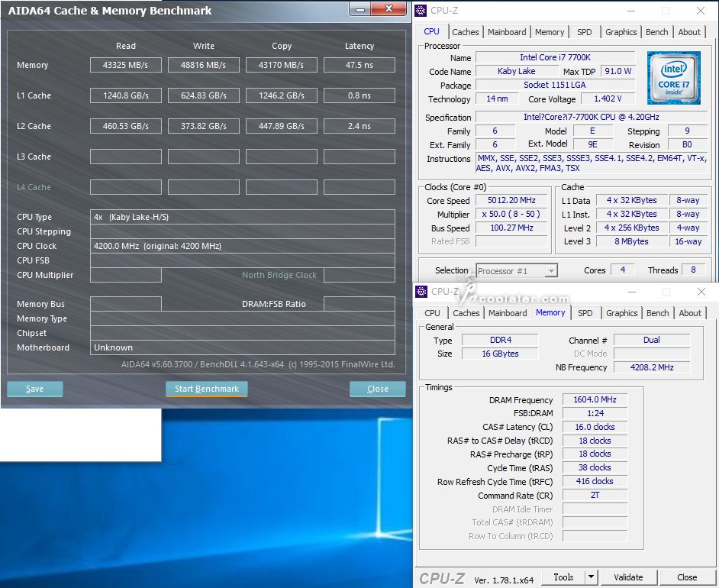Click Package field Socket 1151 LGA

pos(556,85)
